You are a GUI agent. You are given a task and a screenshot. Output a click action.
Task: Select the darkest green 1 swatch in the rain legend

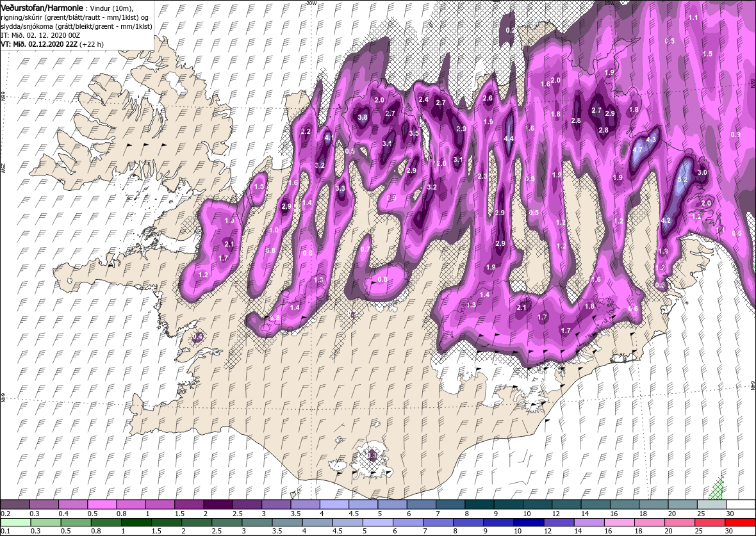tap(136, 523)
